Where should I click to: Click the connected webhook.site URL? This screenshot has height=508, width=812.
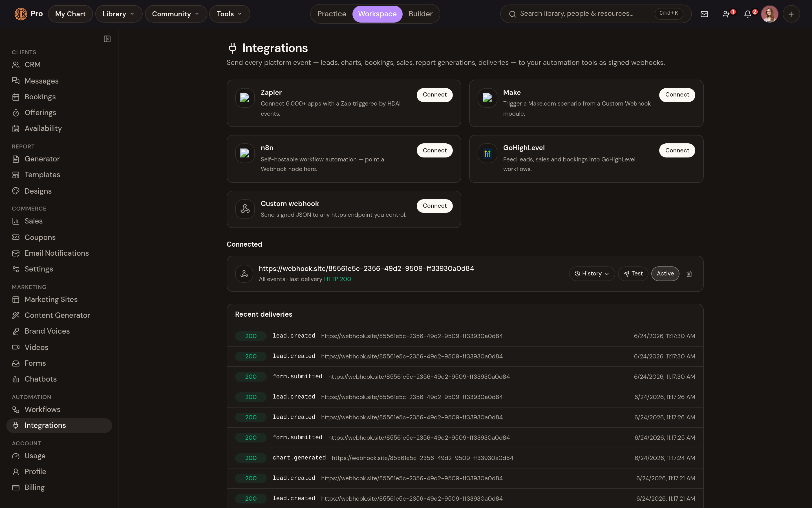[x=366, y=268]
